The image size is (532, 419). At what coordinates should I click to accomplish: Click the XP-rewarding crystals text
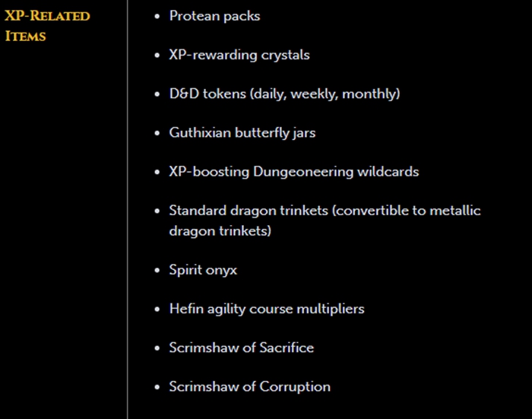(239, 55)
